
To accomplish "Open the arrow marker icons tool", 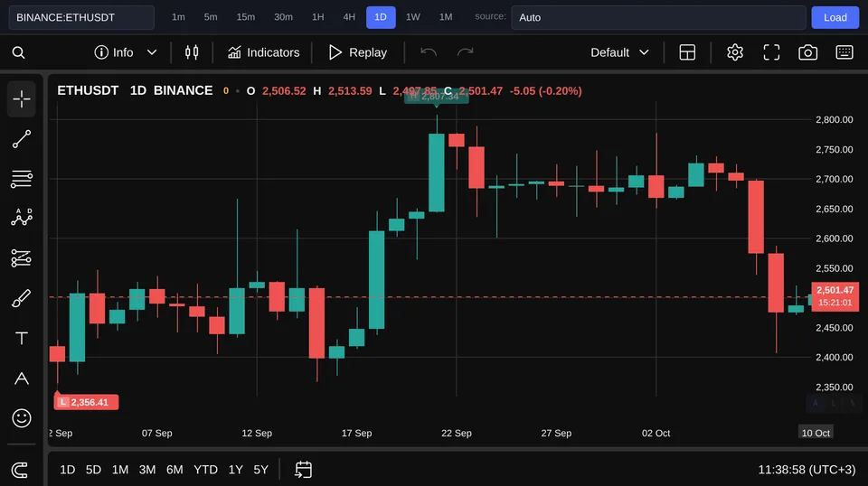I will 22,379.
